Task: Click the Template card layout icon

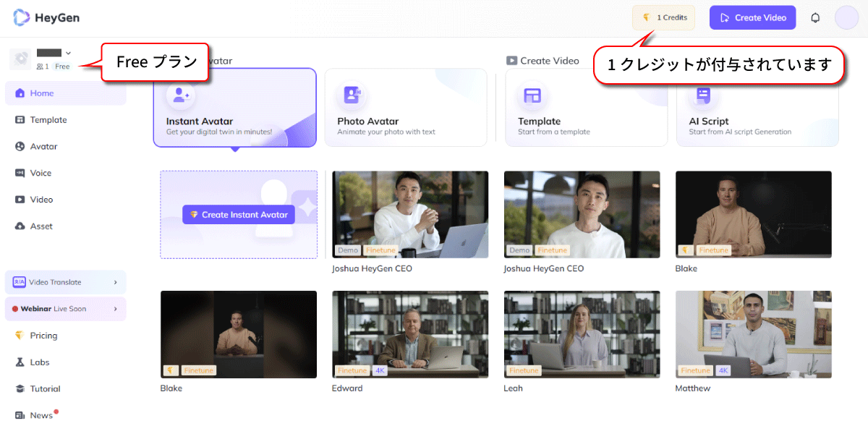Action: tap(533, 95)
